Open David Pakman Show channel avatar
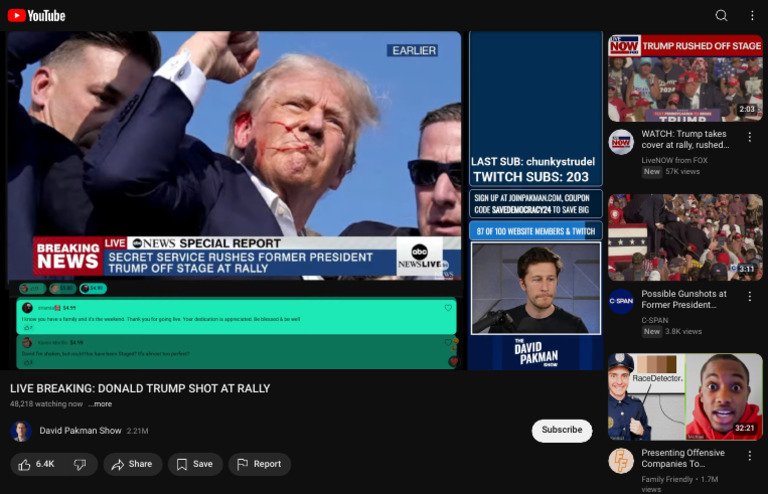 (x=21, y=431)
